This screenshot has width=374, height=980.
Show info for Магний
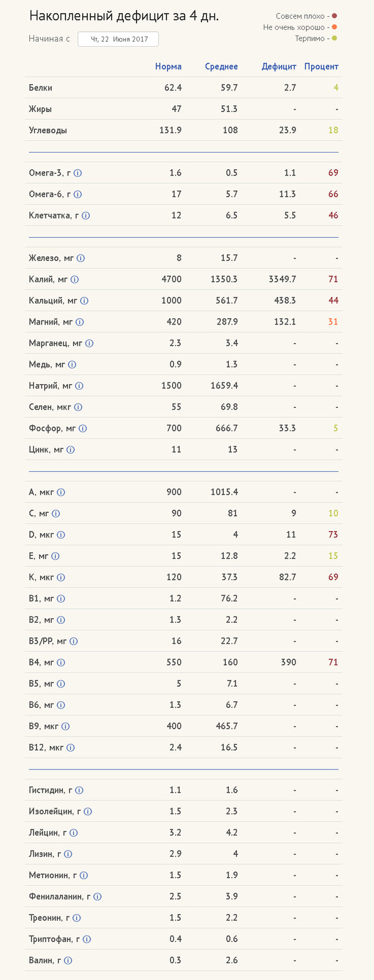tap(79, 322)
